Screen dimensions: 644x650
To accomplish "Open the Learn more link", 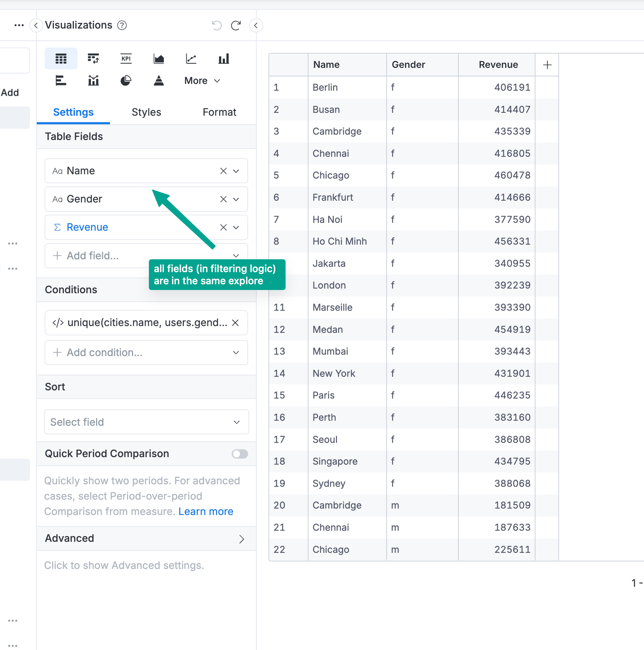I will 206,511.
